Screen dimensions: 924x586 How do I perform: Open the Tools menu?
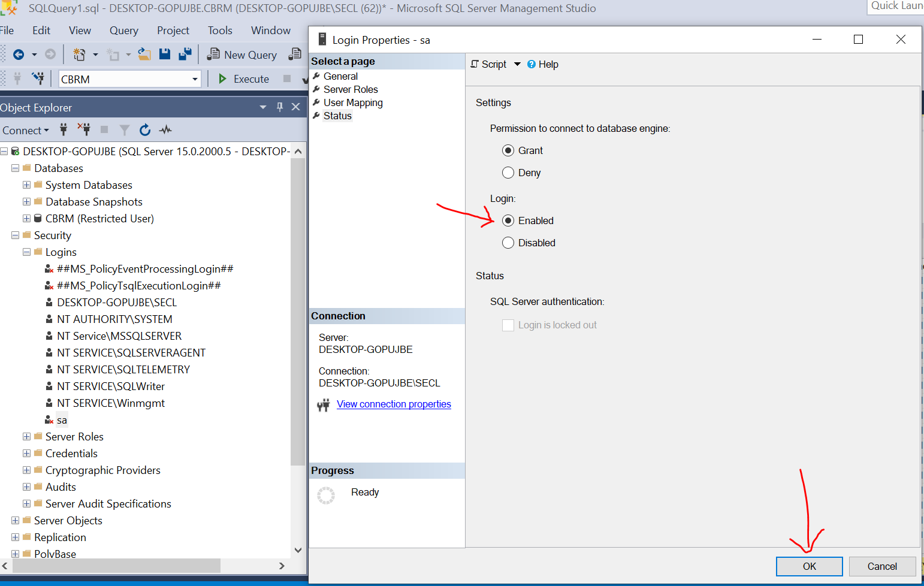click(220, 31)
